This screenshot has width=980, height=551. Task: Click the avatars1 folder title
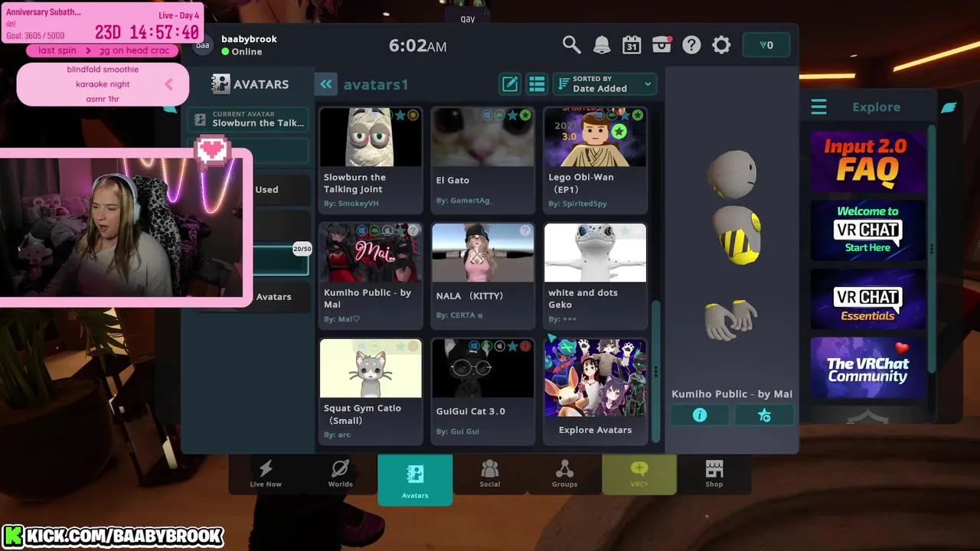[x=376, y=84]
